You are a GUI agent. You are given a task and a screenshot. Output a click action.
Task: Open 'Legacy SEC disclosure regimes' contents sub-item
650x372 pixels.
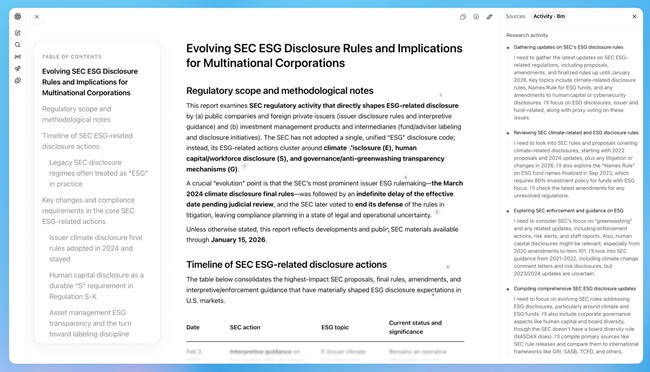(98, 173)
